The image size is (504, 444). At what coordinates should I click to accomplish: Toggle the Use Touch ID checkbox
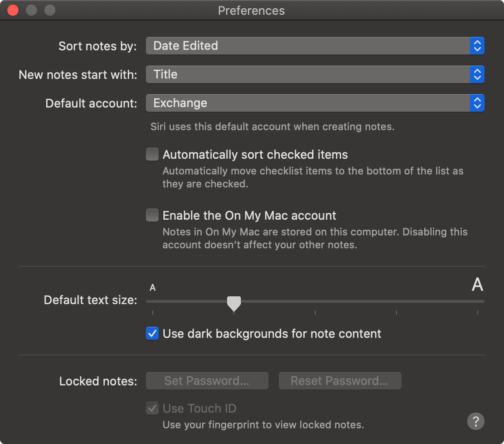(x=152, y=408)
